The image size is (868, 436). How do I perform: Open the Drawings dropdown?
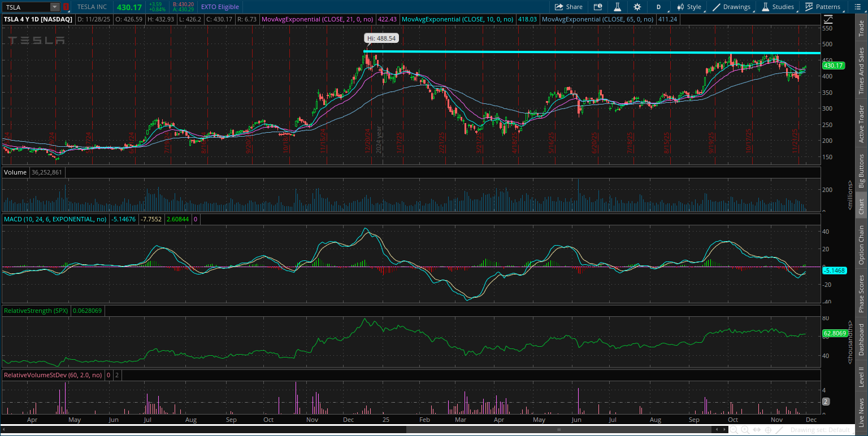pos(732,7)
